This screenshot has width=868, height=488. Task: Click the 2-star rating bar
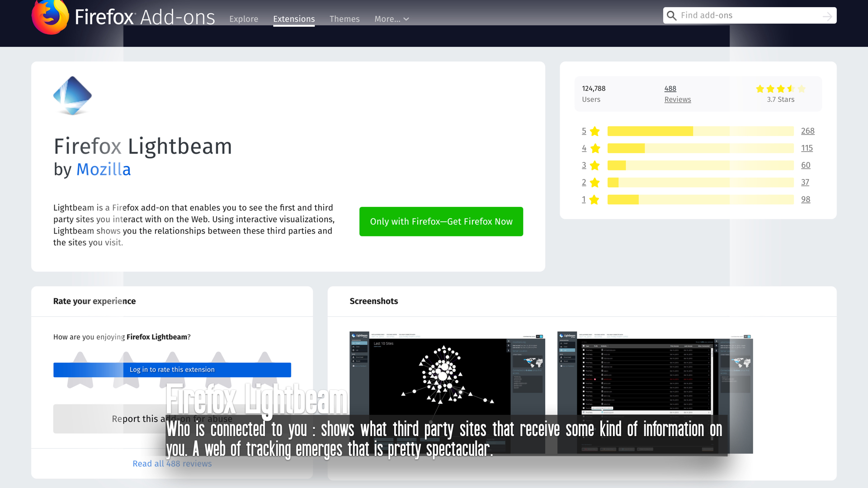701,183
